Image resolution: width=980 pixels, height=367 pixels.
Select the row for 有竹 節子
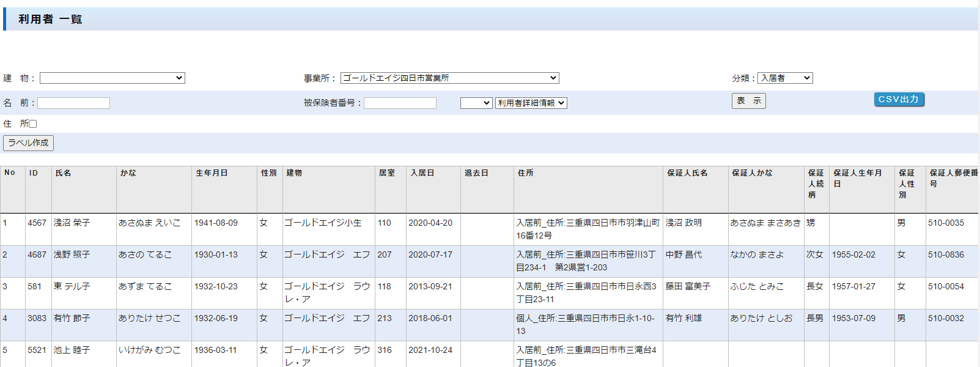pos(72,319)
